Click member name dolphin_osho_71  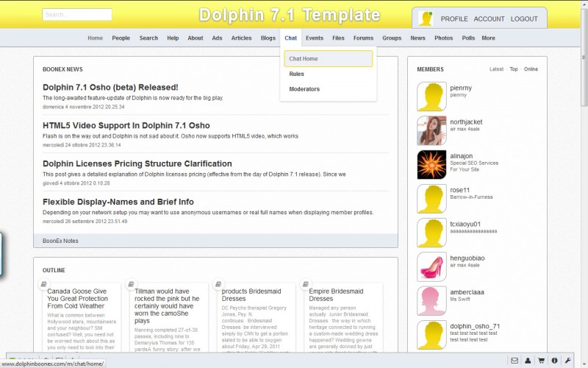tap(475, 326)
